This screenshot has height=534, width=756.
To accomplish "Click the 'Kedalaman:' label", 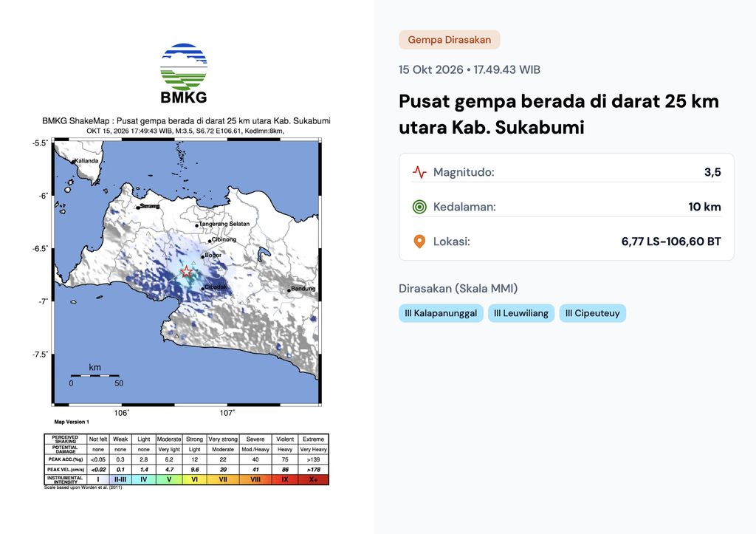I will coord(464,207).
